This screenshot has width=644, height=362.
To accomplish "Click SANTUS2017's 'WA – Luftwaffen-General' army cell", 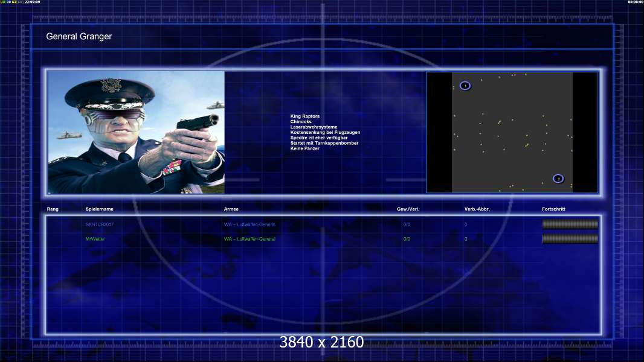I will pyautogui.click(x=250, y=224).
